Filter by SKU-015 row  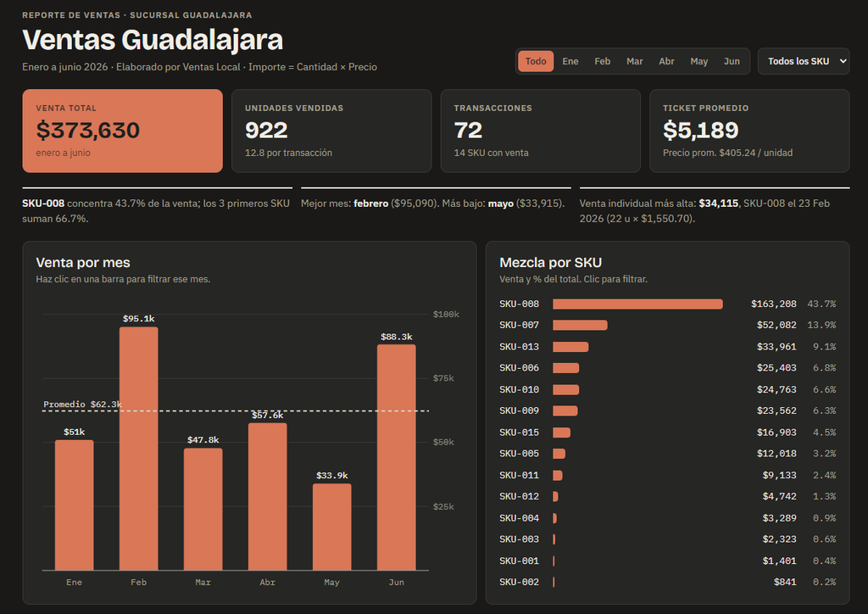[668, 432]
